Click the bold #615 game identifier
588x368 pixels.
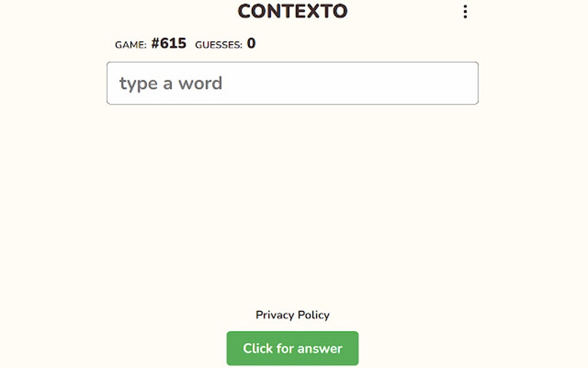168,44
